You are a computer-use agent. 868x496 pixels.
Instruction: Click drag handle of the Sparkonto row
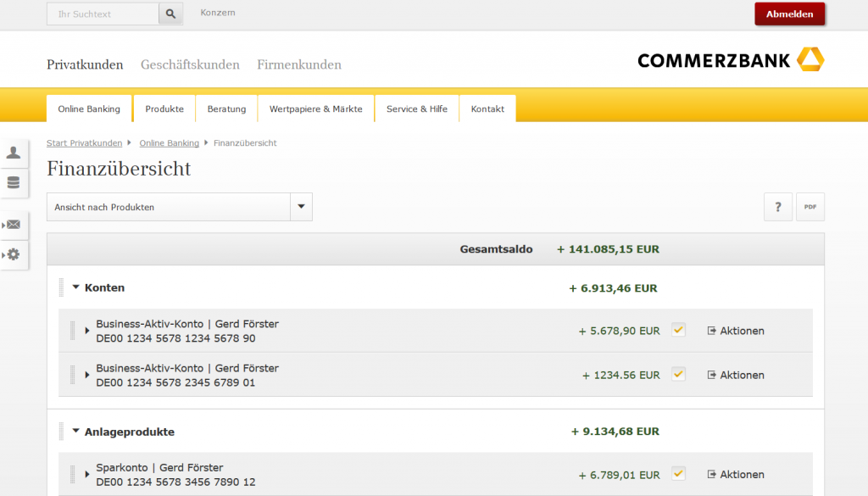click(73, 475)
